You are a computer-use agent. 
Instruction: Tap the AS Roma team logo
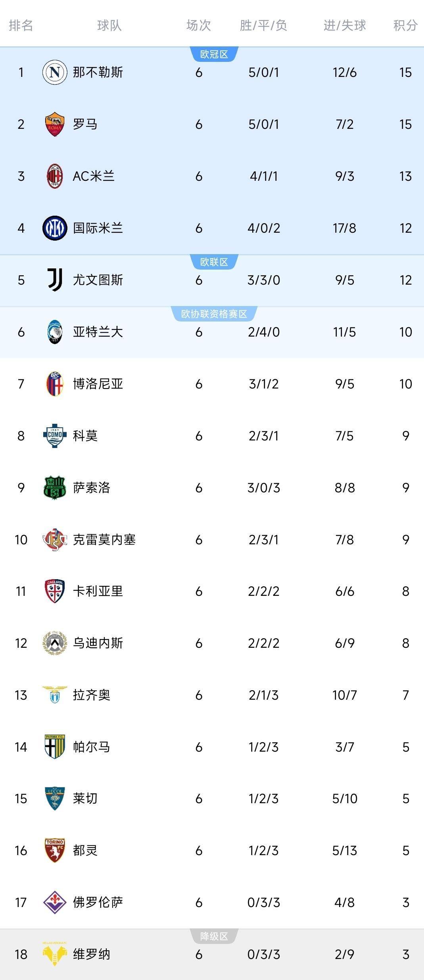(55, 124)
